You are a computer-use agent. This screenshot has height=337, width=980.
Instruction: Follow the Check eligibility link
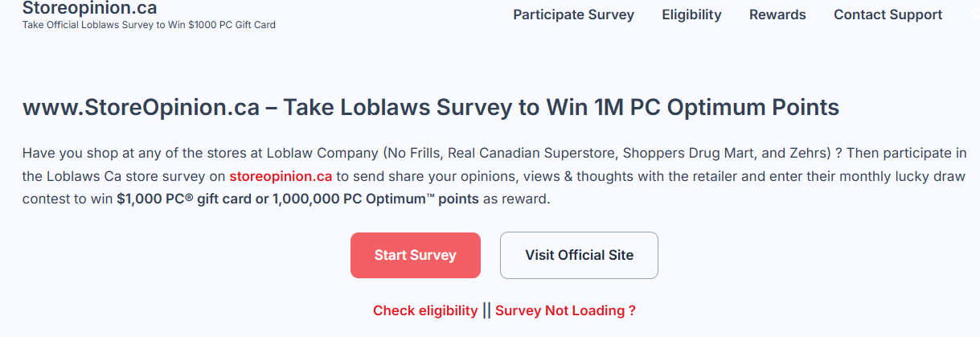(424, 310)
